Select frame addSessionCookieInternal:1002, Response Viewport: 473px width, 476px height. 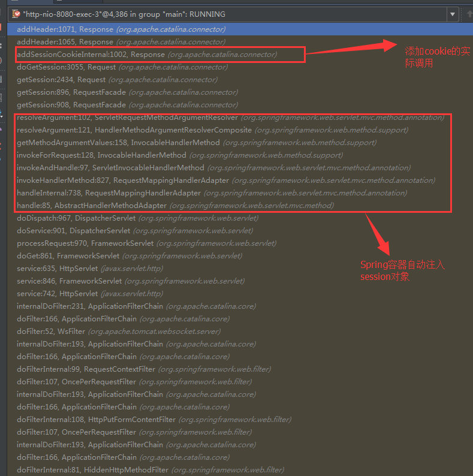pyautogui.click(x=240, y=55)
